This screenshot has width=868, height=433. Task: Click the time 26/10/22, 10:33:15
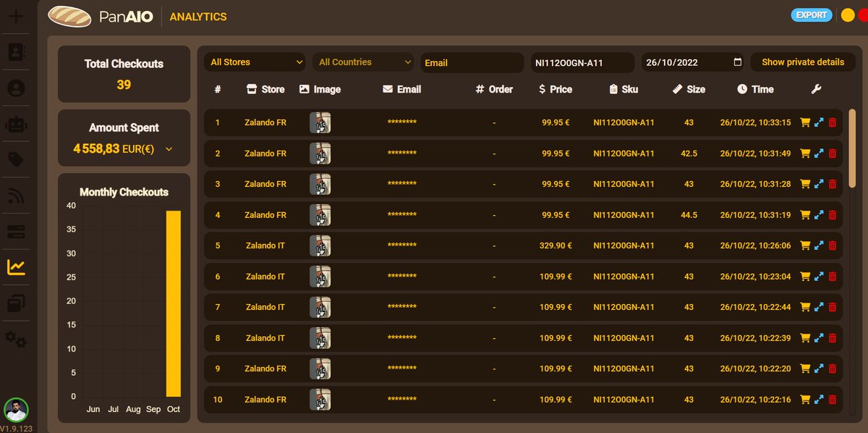click(755, 122)
